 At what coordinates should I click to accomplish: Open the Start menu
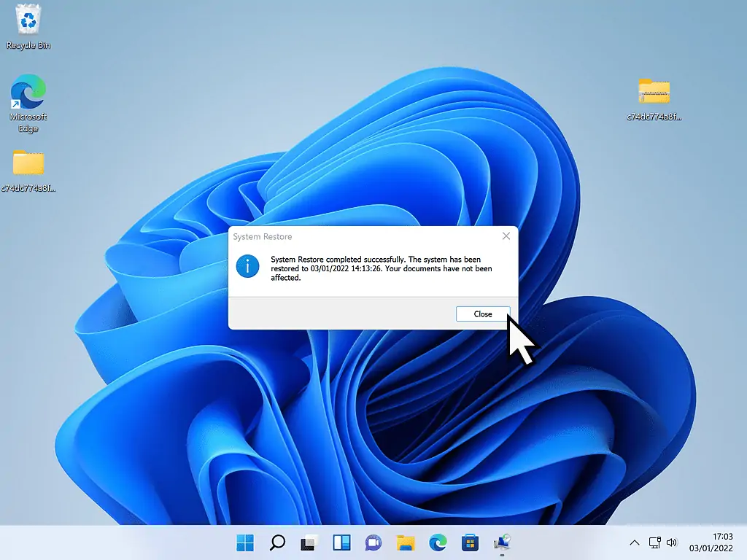245,542
